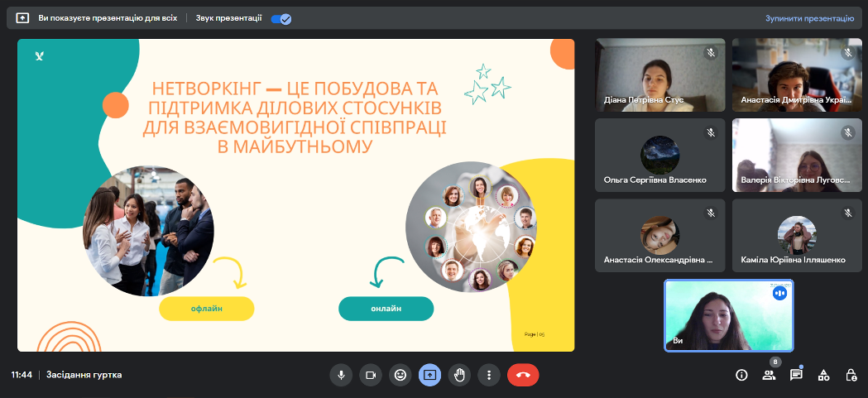The image size is (868, 398).
Task: Open the activities panel icon
Action: 823,375
